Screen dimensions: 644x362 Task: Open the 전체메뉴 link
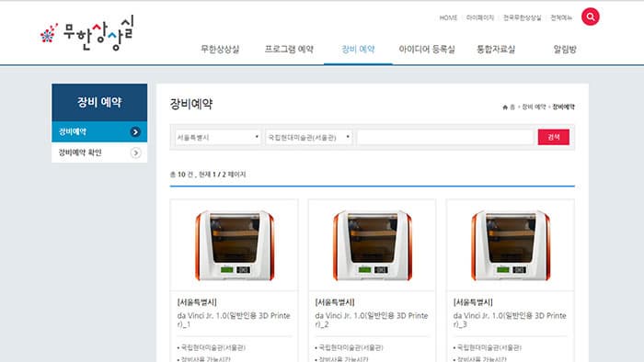coord(561,17)
